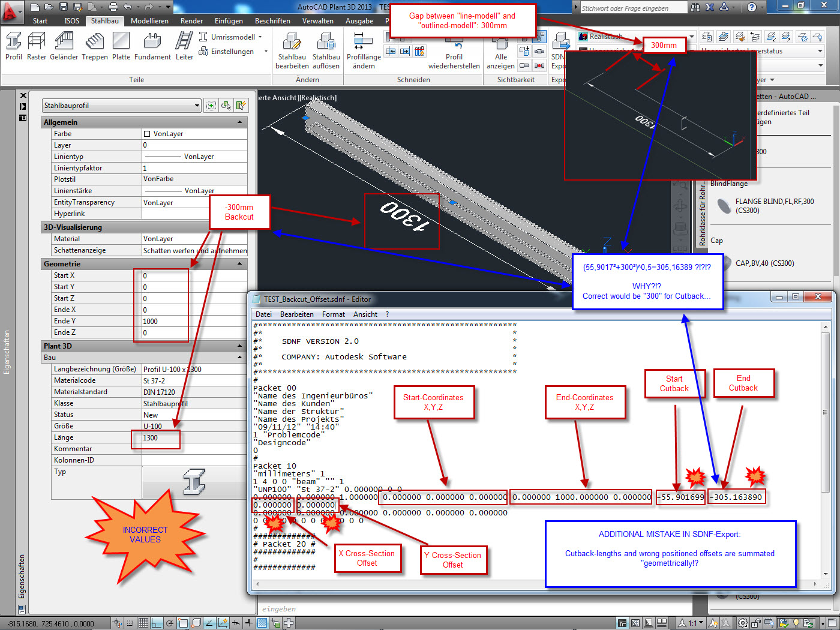Toggle object snap in status bar
Viewport: 840px width, 630px height.
click(x=183, y=623)
